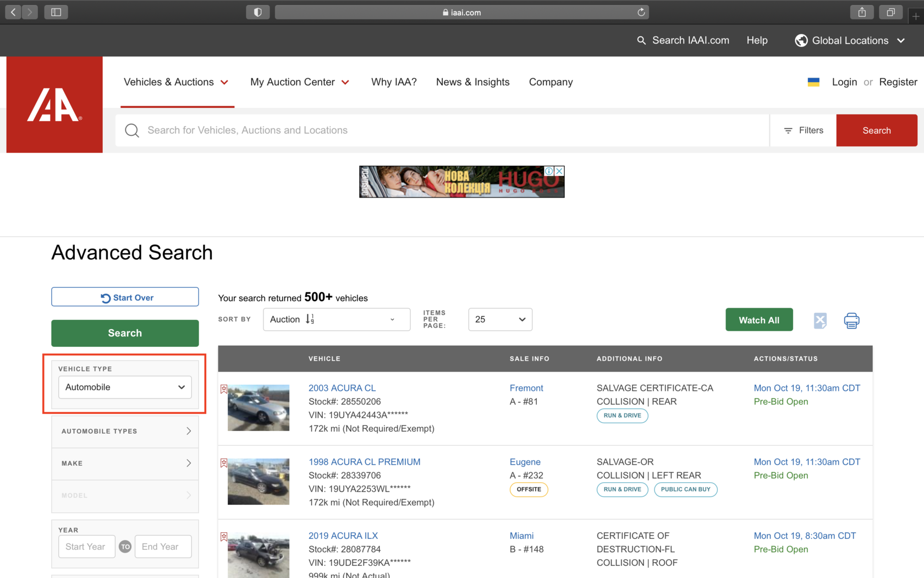Toggle the Safari sidebar icon

coord(56,12)
